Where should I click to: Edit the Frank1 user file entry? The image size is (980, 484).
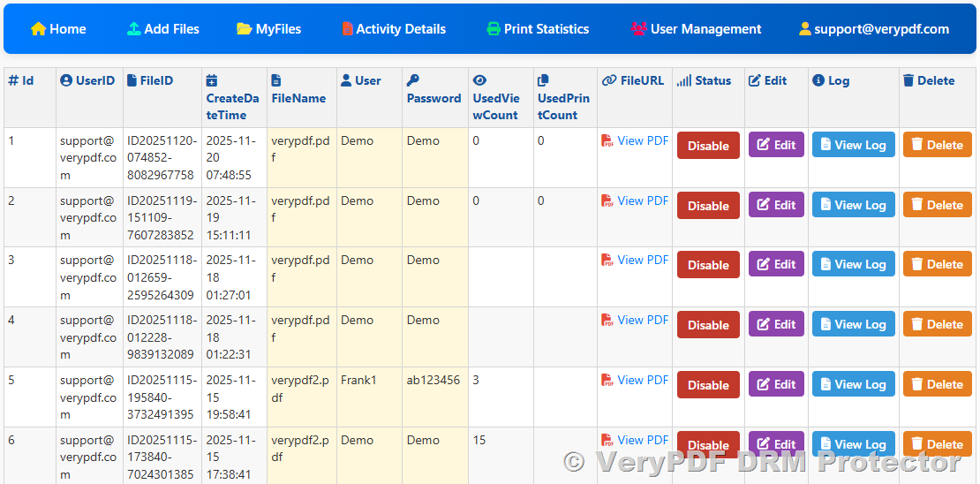click(776, 384)
